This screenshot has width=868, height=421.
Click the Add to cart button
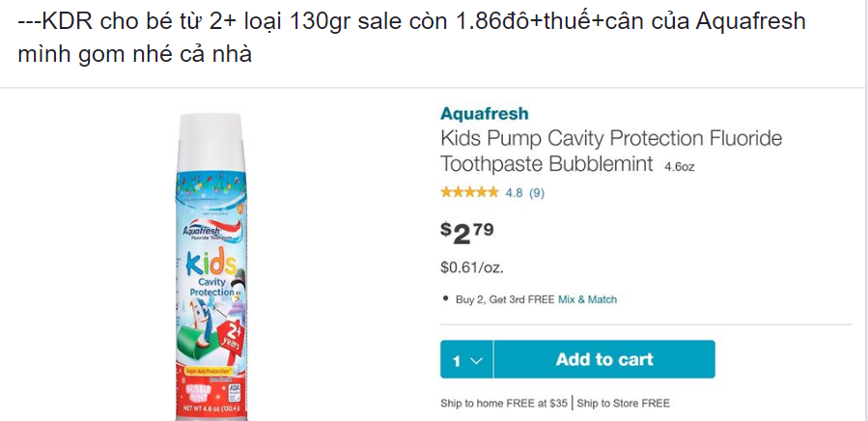click(604, 359)
